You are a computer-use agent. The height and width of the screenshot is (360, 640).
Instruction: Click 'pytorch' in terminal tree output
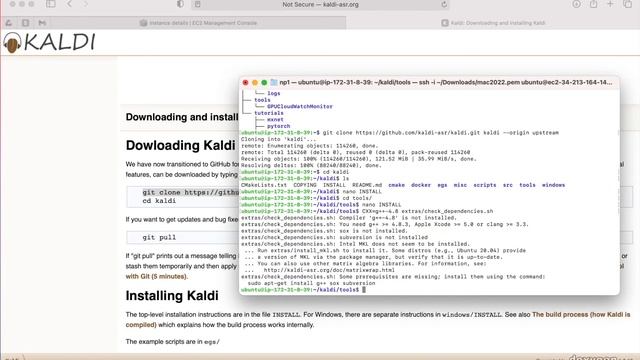click(278, 126)
